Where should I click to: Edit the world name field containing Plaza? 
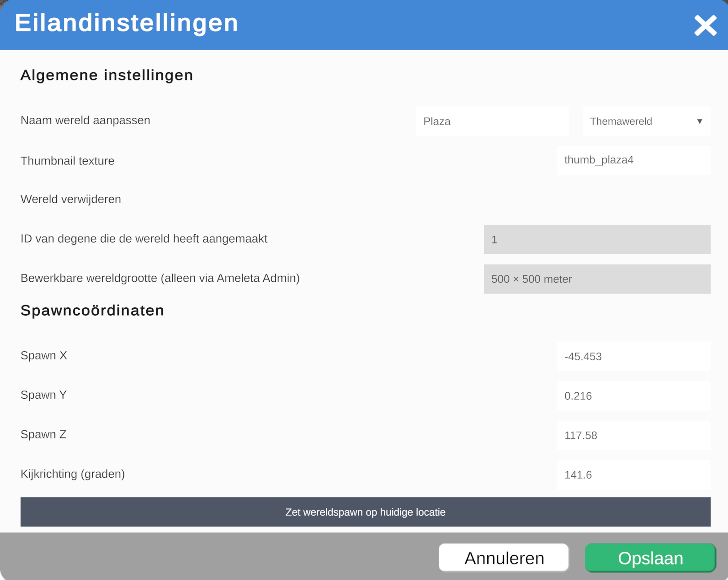point(492,121)
